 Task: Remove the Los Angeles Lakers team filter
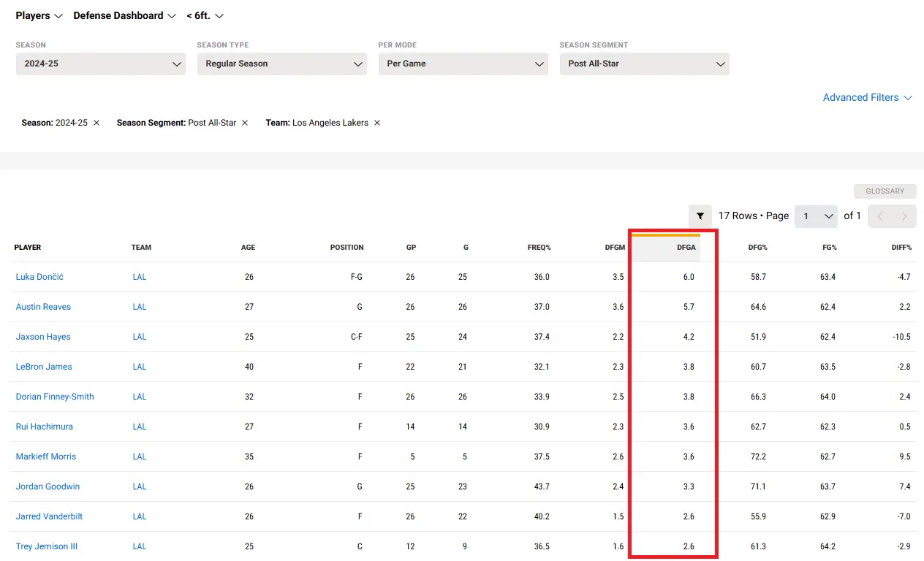point(377,123)
